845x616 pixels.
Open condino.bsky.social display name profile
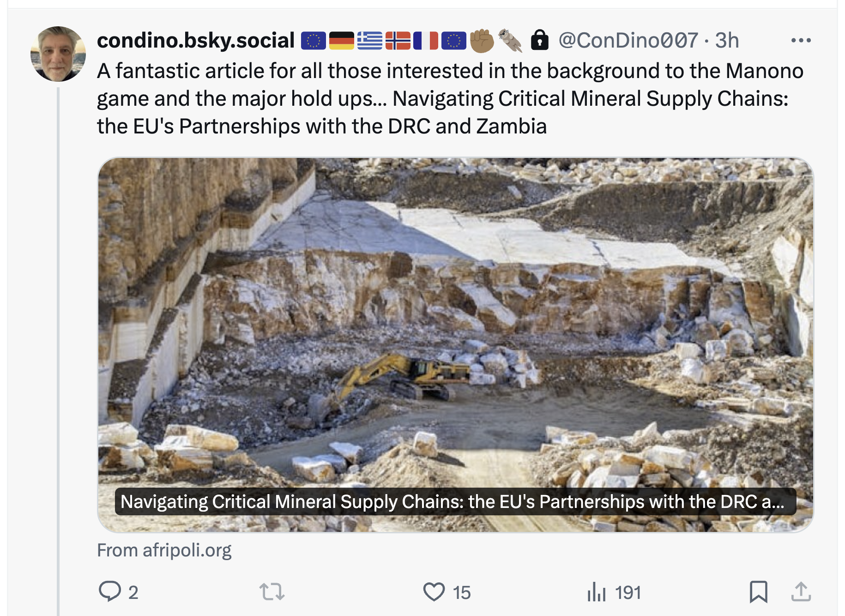click(x=196, y=41)
